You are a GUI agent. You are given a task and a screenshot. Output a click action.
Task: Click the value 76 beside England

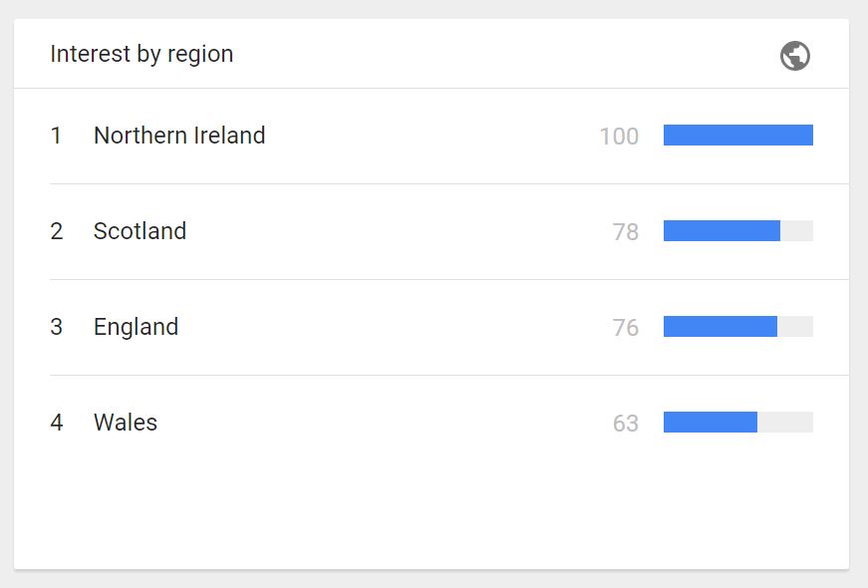pos(626,328)
